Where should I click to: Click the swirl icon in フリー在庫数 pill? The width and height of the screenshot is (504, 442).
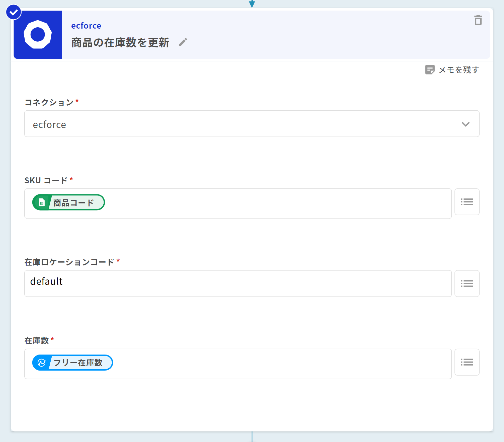(41, 363)
